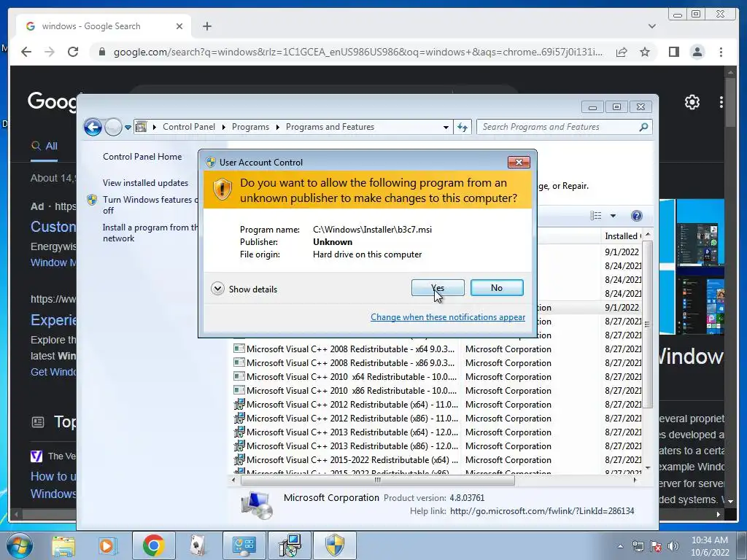Viewport: 747px width, 560px height.
Task: Close the User Account Control dialog
Action: (519, 162)
